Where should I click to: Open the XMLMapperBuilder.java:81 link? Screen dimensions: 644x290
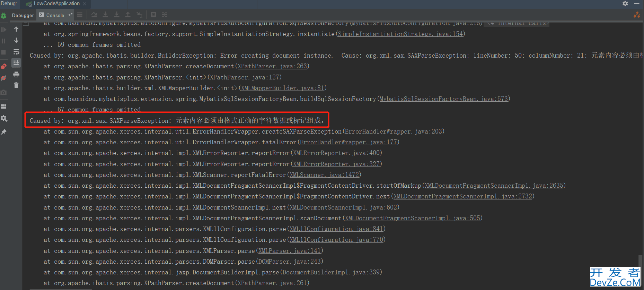(x=282, y=88)
